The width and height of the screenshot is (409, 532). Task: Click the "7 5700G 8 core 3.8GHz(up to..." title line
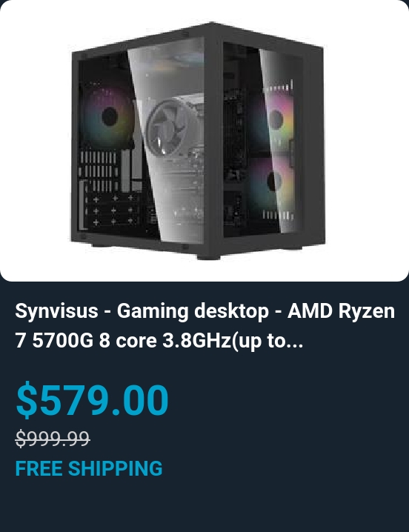(x=159, y=341)
